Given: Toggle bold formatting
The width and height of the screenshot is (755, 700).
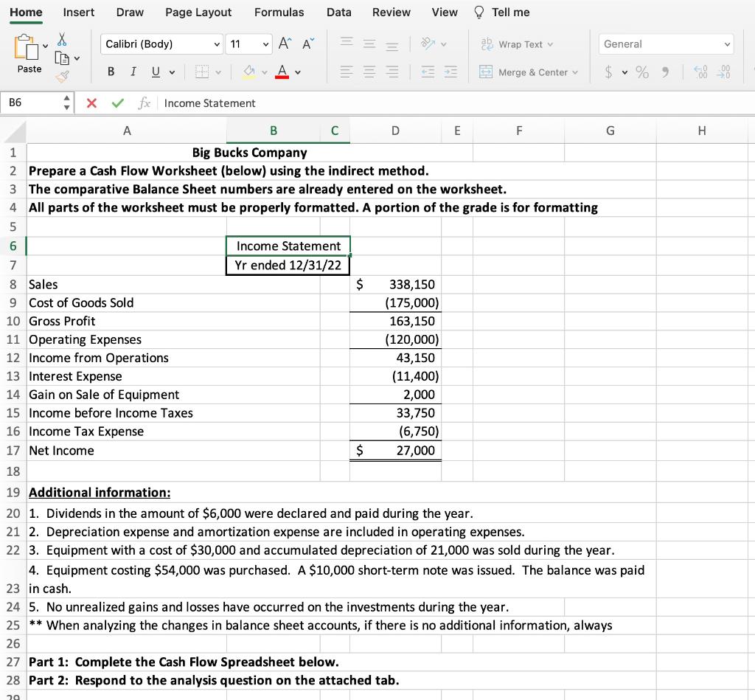Looking at the screenshot, I should point(111,71).
